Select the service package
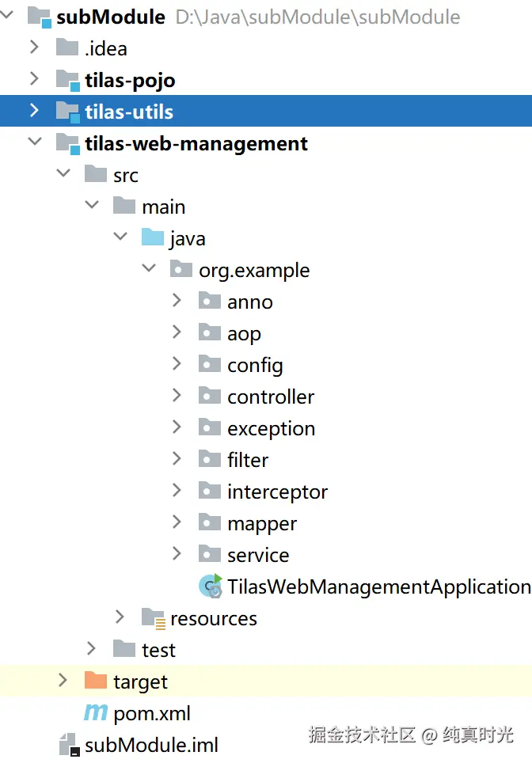 point(258,555)
